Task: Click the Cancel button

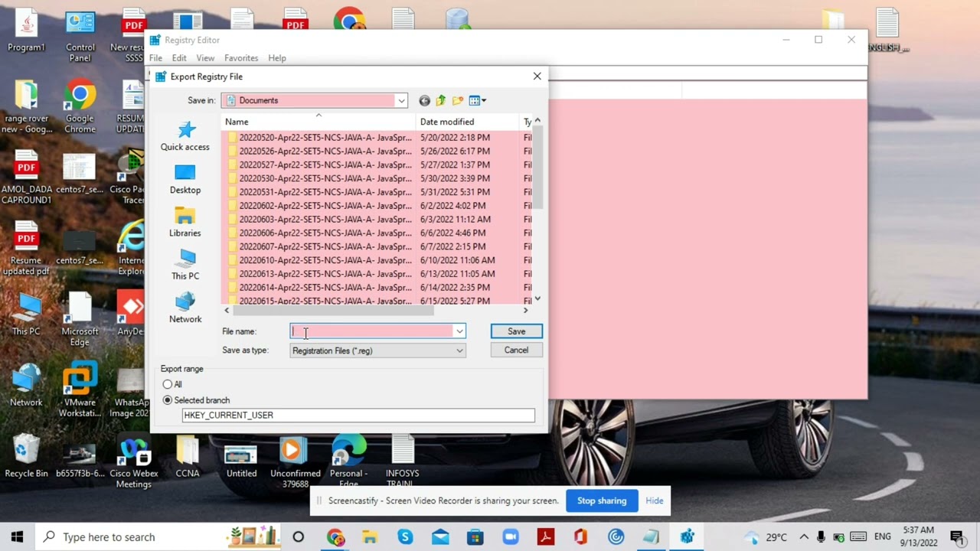Action: [x=516, y=350]
